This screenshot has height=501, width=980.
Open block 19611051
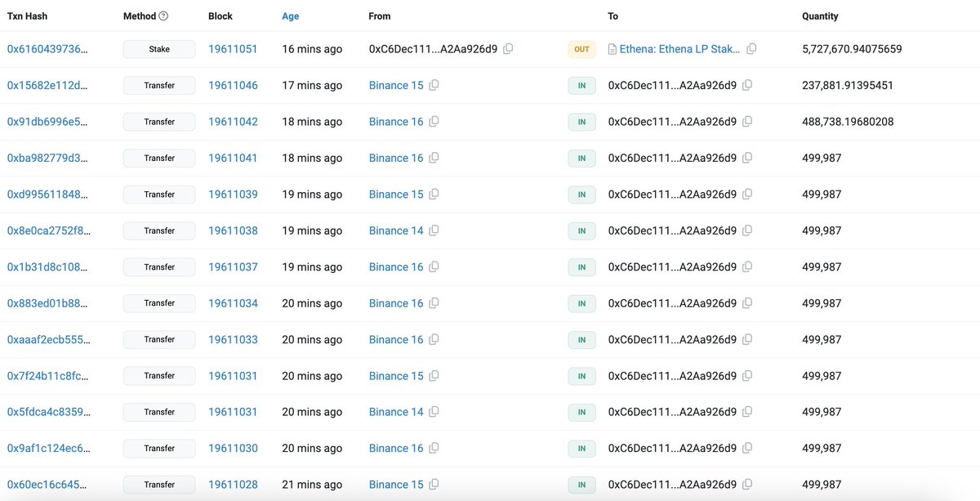(x=234, y=49)
